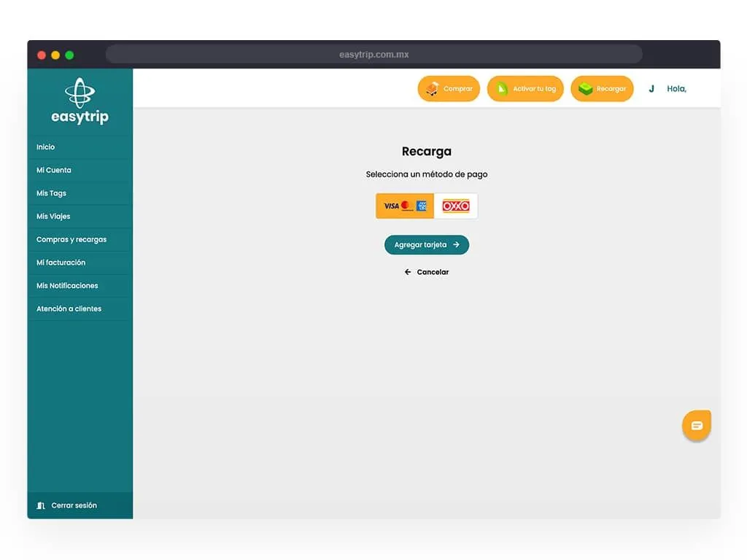Select Visa/Mastercard/Amex card payment method

pyautogui.click(x=405, y=206)
